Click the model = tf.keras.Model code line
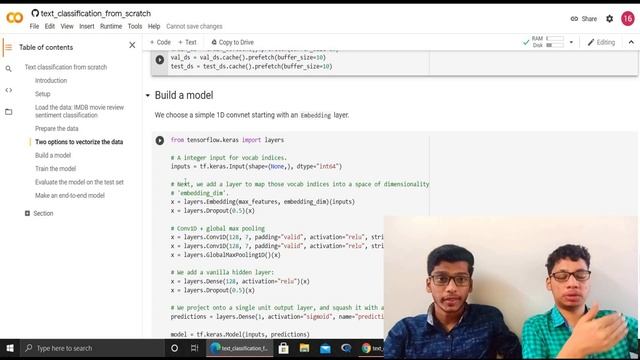Image resolution: width=640 pixels, height=360 pixels. click(x=240, y=334)
